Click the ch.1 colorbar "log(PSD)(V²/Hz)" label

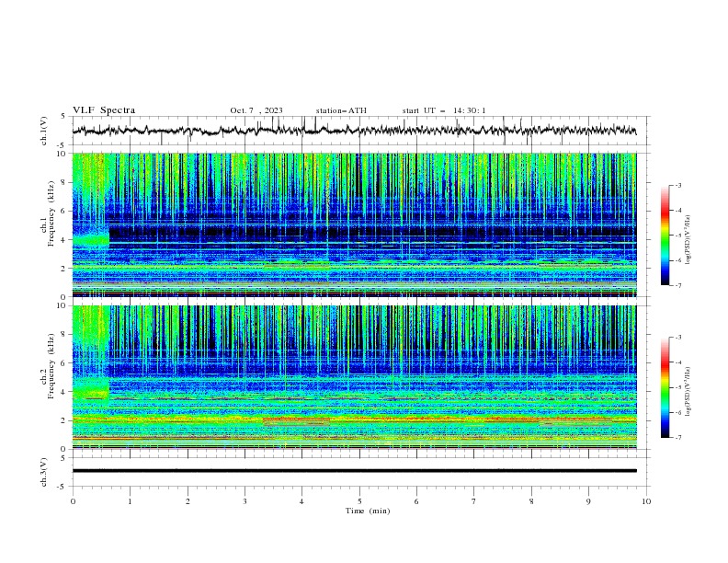pyautogui.click(x=688, y=240)
